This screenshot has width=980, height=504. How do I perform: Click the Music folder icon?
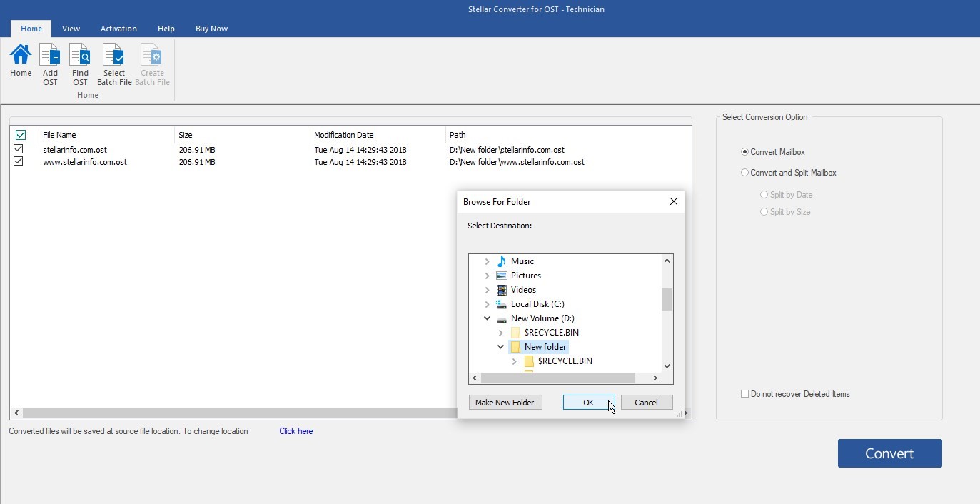click(502, 261)
